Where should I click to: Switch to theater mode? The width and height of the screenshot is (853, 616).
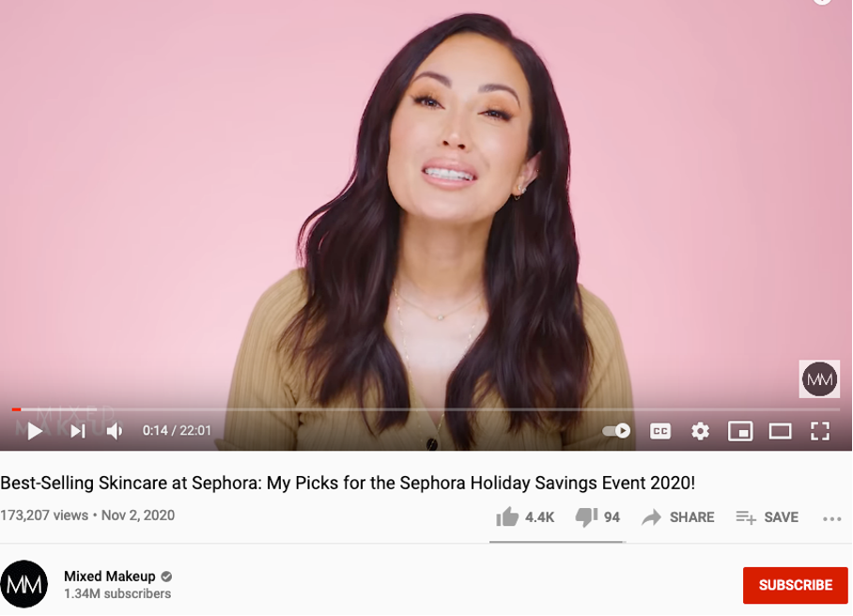780,431
